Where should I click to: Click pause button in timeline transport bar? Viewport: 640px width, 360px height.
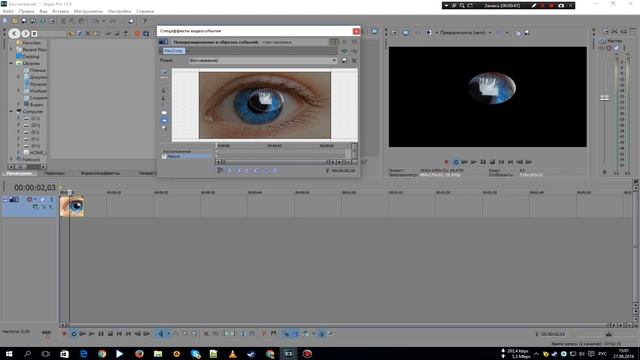(101, 333)
